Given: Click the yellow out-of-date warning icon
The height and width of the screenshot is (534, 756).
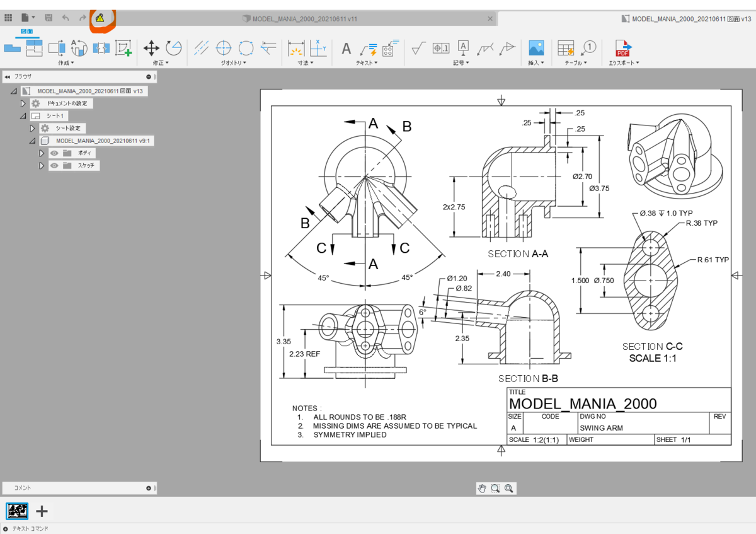Looking at the screenshot, I should click(x=100, y=18).
